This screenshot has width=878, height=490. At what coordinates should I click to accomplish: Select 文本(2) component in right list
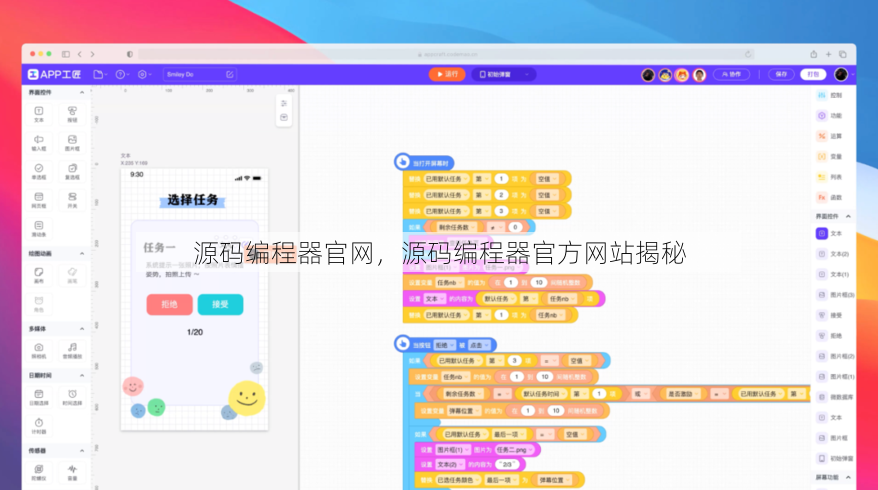(834, 254)
